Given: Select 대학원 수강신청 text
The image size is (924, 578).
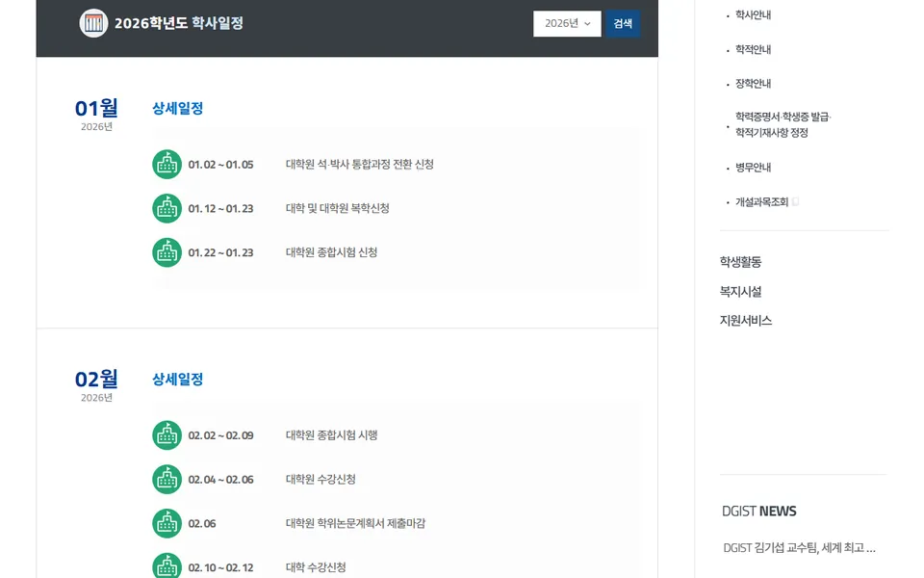Looking at the screenshot, I should pyautogui.click(x=321, y=479).
